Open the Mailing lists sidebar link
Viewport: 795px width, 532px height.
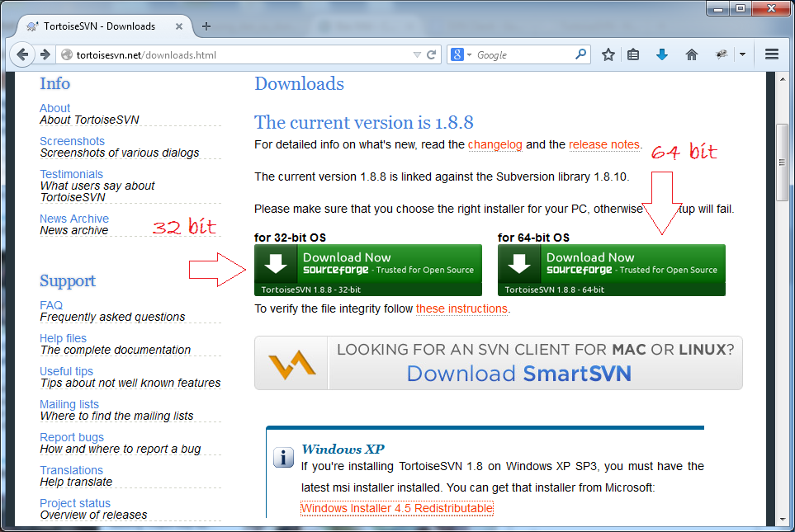[69, 404]
